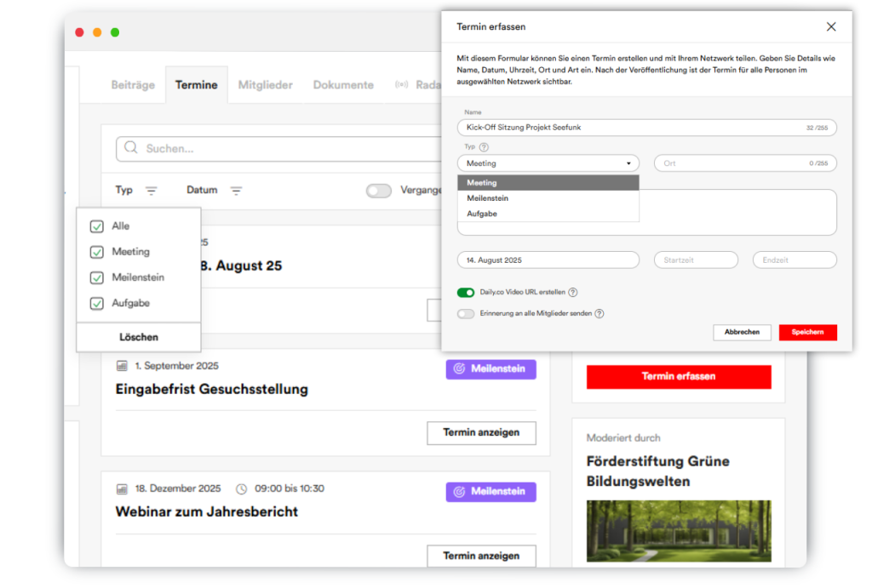Open the Datum filter icon
Image resolution: width=872 pixels, height=588 pixels.
pyautogui.click(x=236, y=191)
